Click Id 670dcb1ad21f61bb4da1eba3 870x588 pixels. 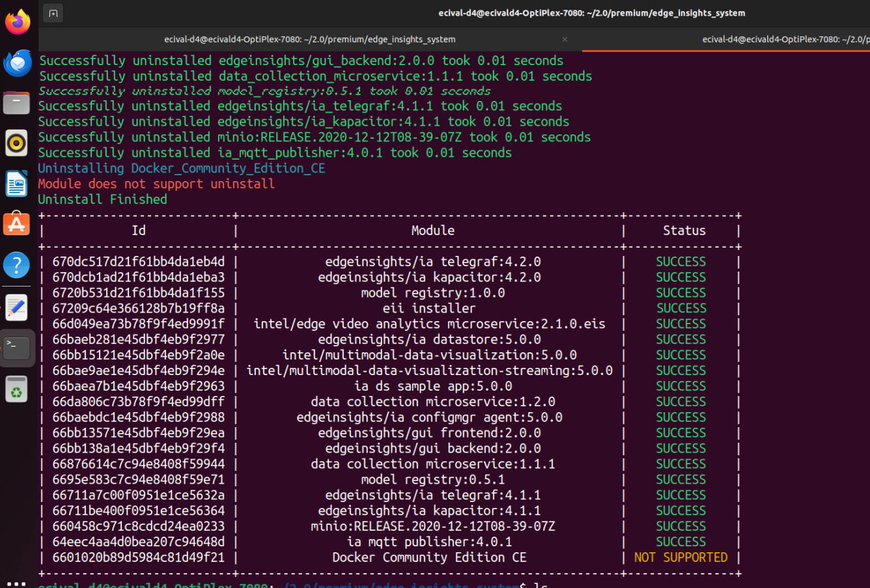(139, 277)
